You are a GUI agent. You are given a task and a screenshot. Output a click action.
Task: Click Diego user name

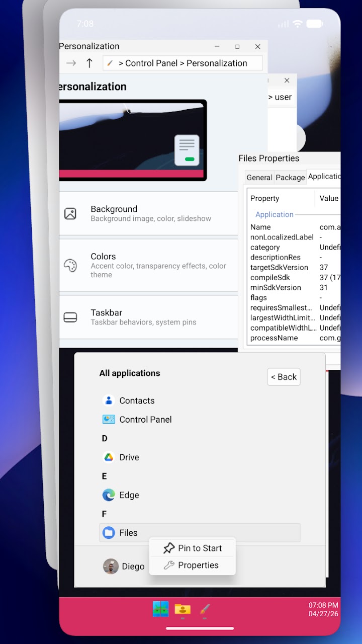point(133,567)
